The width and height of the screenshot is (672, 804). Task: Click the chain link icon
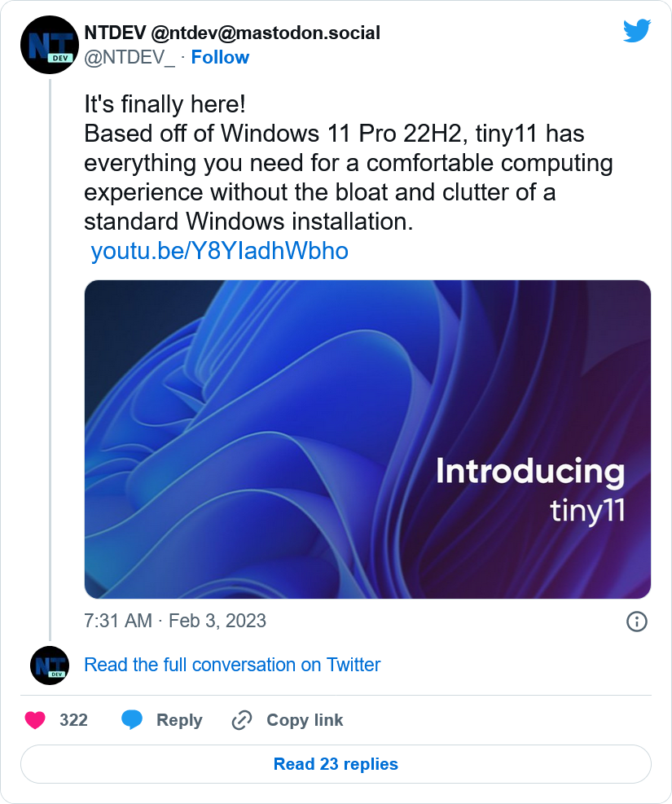click(x=241, y=720)
